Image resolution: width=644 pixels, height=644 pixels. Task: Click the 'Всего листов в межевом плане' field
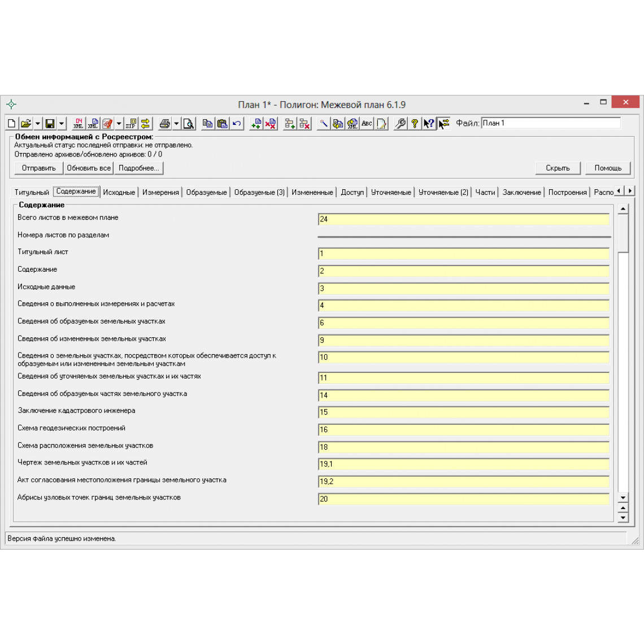point(464,219)
